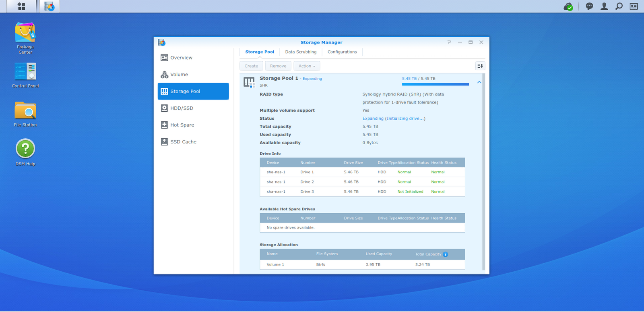Click the Synology Hybrid RAID type value
The width and height of the screenshot is (644, 312).
(x=403, y=98)
